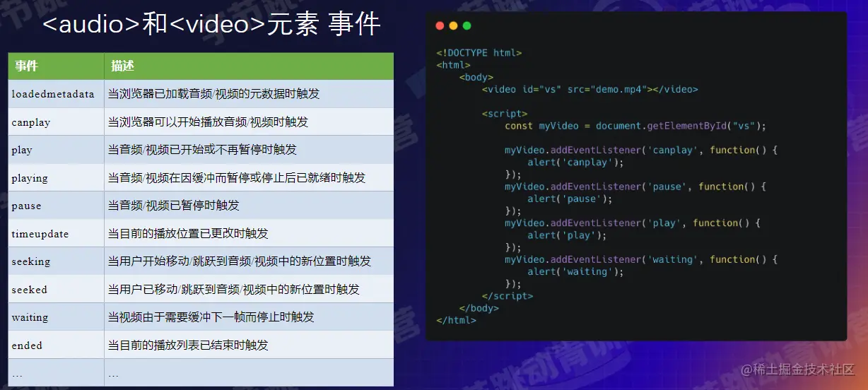Select the 描述 column header
Screen dimensions: 868x390
pyautogui.click(x=249, y=66)
